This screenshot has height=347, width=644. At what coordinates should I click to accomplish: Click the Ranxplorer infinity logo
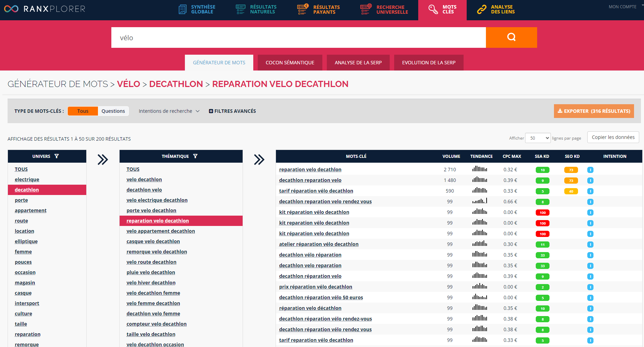point(11,9)
